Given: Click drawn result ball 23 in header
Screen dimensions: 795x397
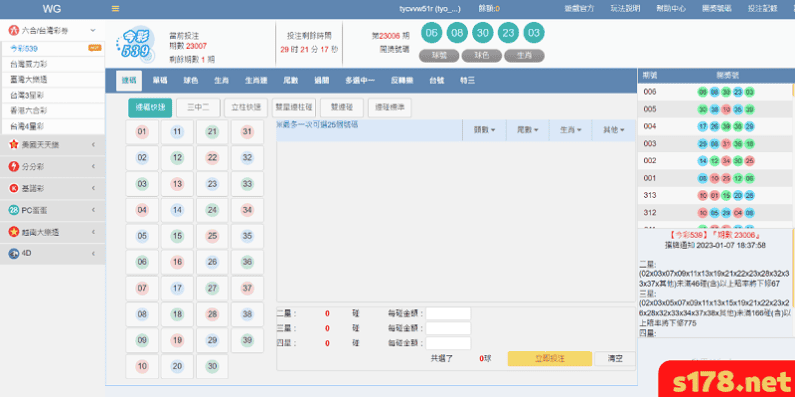Looking at the screenshot, I should click(508, 33).
